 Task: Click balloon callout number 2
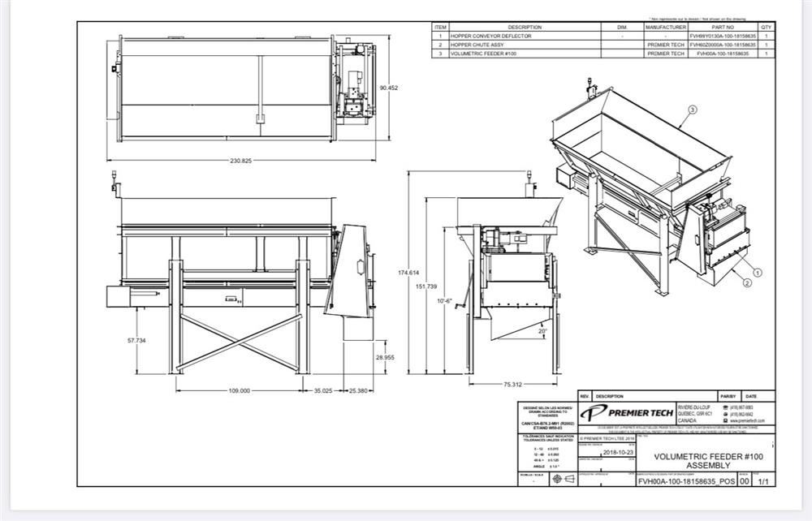[x=746, y=283]
